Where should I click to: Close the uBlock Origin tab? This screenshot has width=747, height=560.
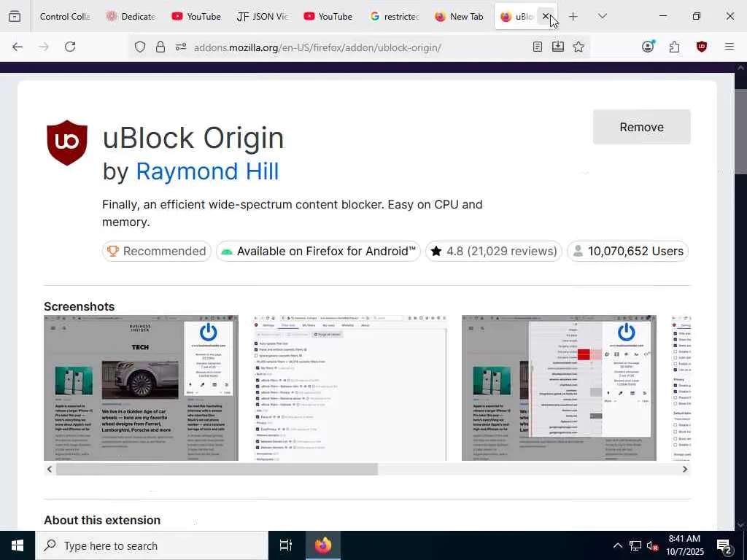(x=546, y=16)
